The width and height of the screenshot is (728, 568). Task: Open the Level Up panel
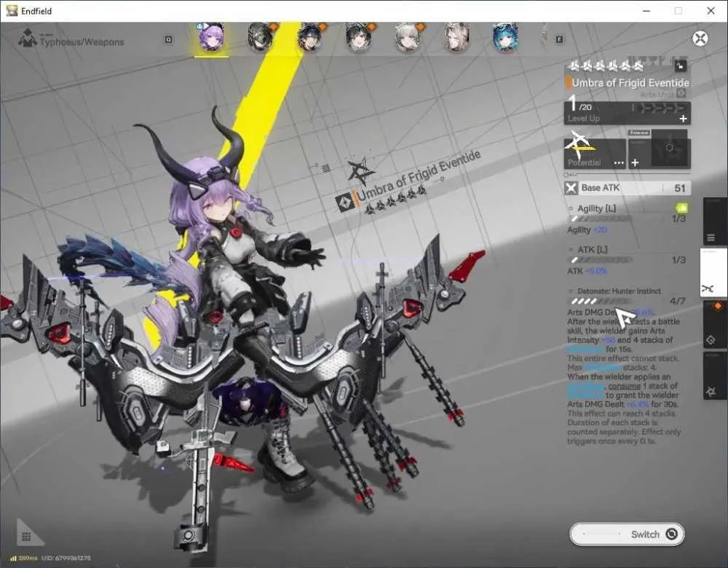[x=628, y=112]
